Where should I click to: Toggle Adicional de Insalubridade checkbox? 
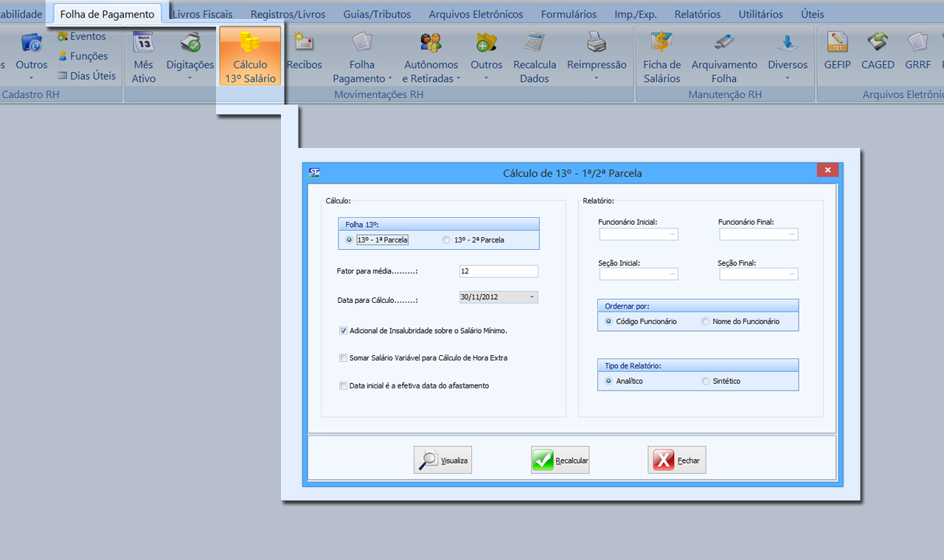(x=344, y=331)
